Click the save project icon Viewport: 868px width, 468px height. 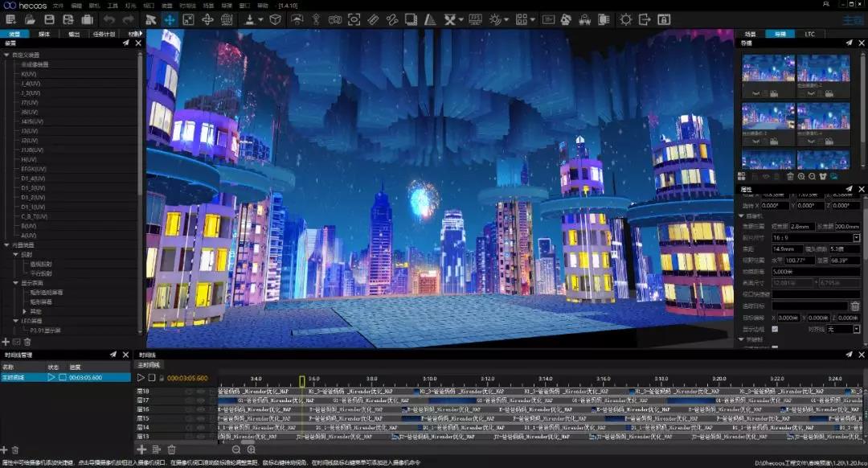click(x=49, y=20)
